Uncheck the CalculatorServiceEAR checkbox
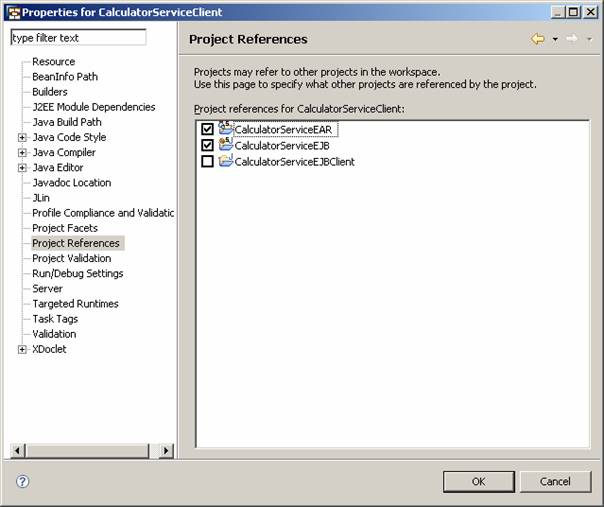Viewport: 604px width, 507px height. pos(207,129)
